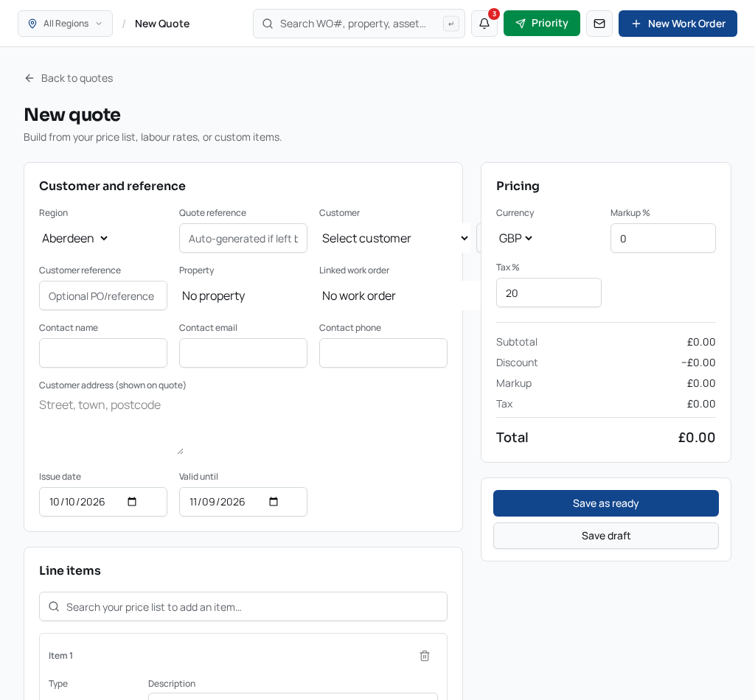
Task: Open the notifications bell
Action: pos(484,24)
